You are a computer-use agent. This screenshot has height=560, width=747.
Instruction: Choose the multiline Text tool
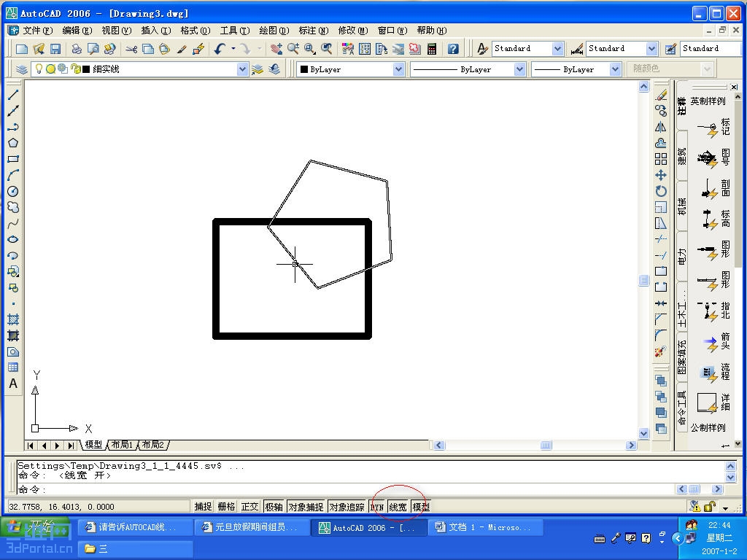[13, 384]
